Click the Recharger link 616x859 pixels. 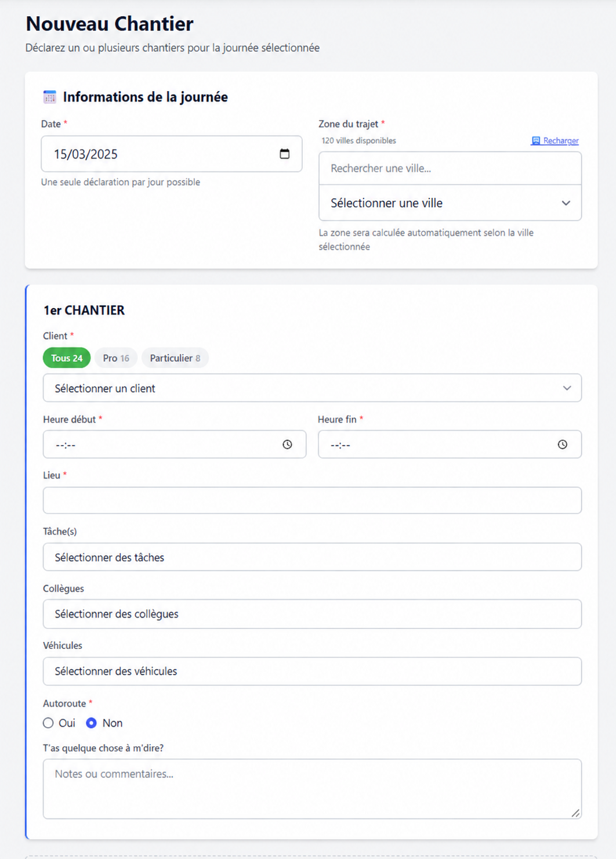pyautogui.click(x=555, y=140)
